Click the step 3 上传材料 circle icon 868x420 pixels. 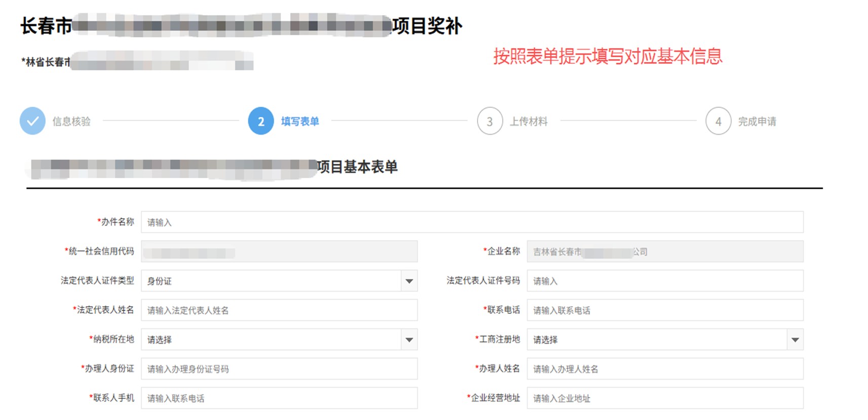click(x=490, y=121)
